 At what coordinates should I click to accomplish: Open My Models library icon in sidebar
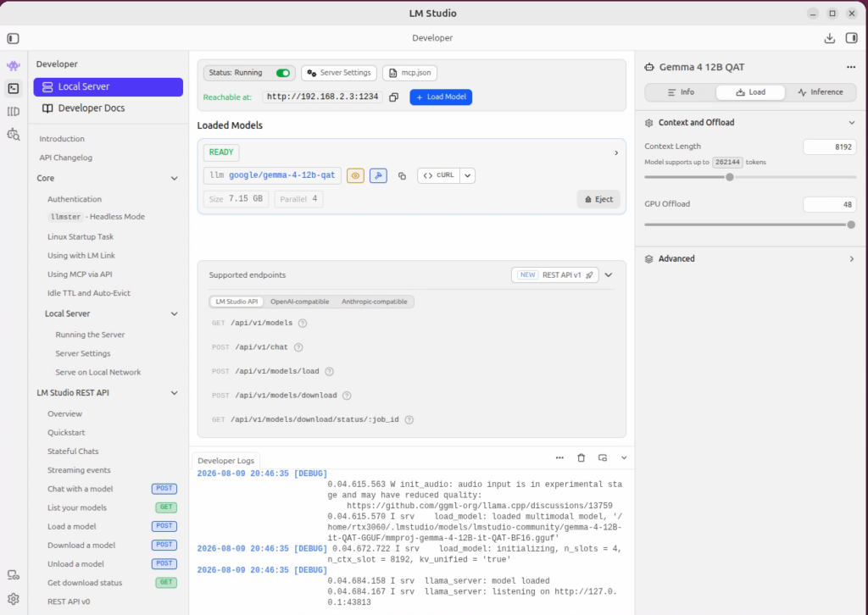click(14, 112)
